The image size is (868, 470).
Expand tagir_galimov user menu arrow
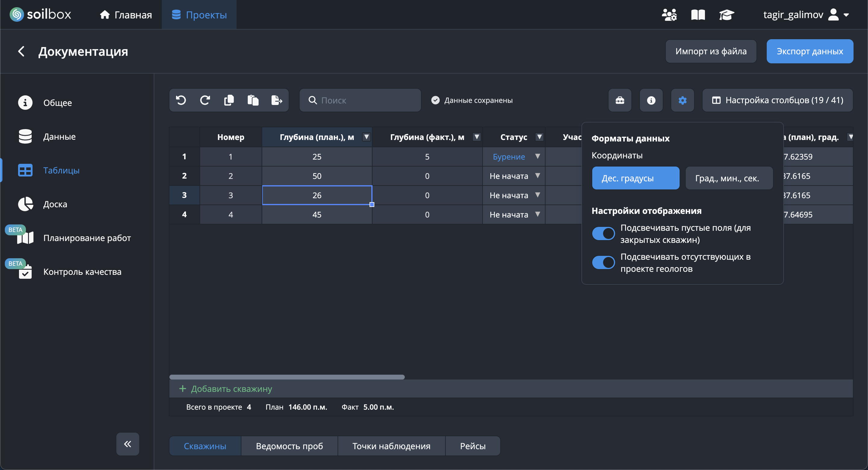846,15
